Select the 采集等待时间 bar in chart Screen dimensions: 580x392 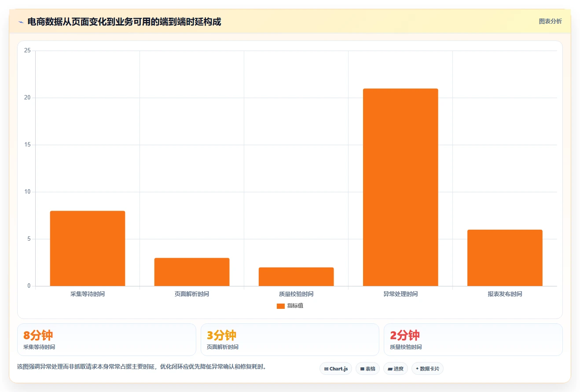coord(88,249)
